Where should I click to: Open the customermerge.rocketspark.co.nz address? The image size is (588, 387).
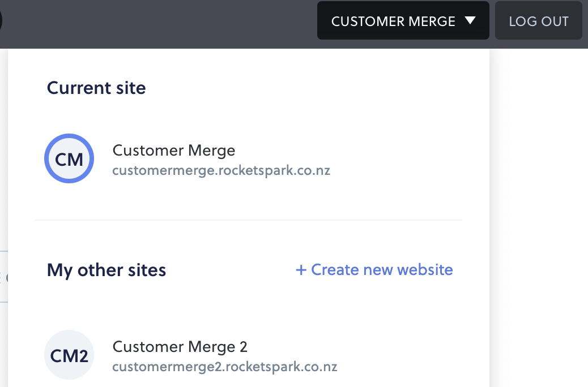pos(221,170)
